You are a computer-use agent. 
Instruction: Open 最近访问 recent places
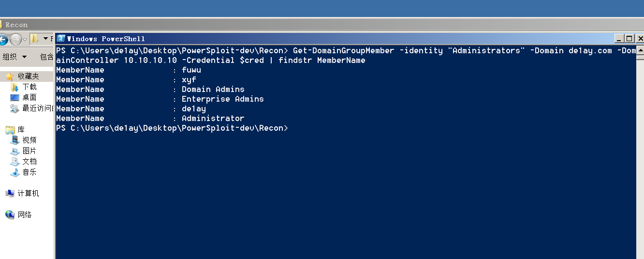[36, 108]
